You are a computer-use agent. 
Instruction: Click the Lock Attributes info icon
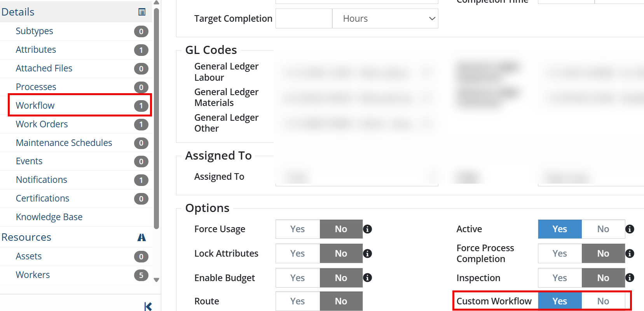[x=367, y=254]
